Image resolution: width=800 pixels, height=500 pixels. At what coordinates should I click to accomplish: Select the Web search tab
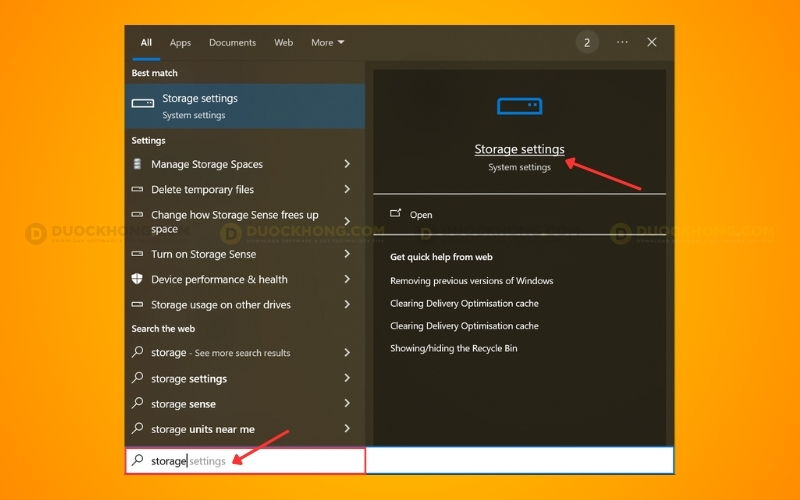click(x=284, y=43)
